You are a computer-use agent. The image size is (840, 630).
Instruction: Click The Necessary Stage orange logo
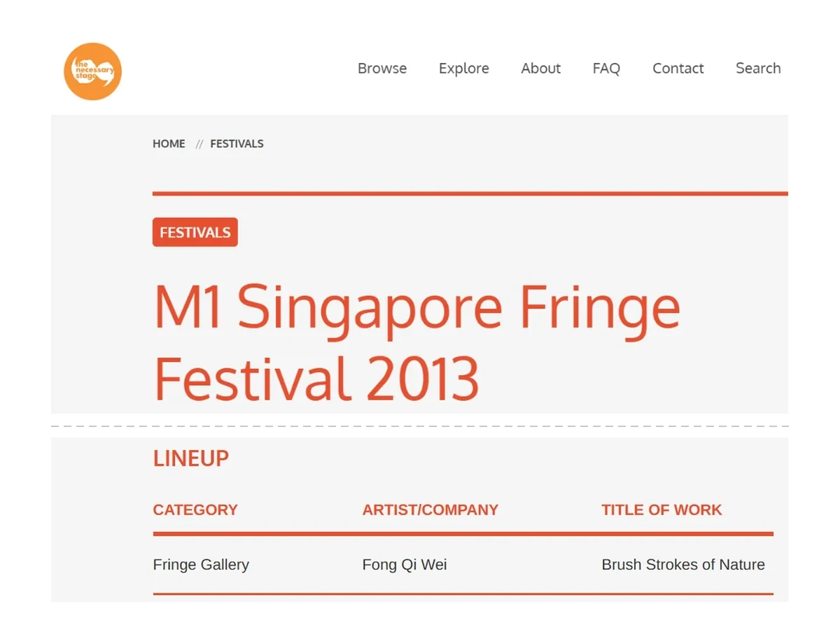(x=92, y=71)
